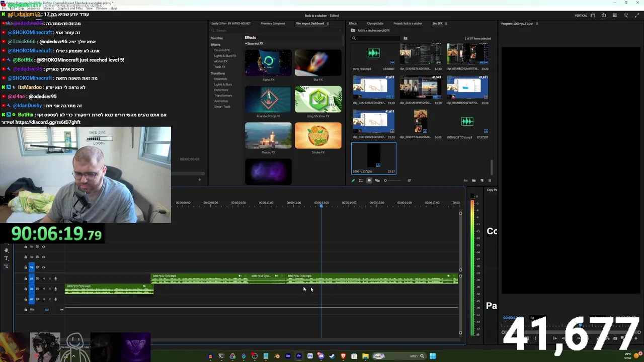Select Transformers transitions category

tap(223, 96)
